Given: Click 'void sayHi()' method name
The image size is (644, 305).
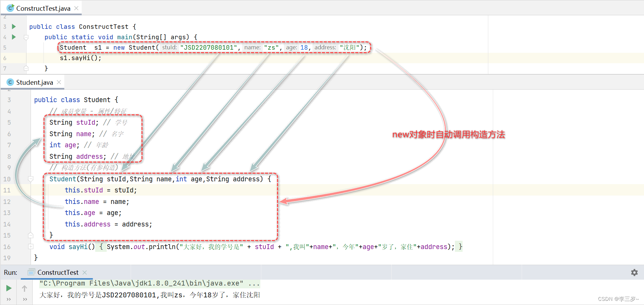Looking at the screenshot, I should pos(82,247).
